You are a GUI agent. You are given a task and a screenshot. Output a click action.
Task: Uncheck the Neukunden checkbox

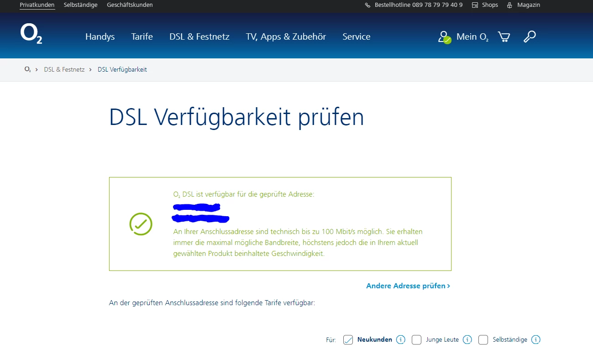pyautogui.click(x=348, y=340)
